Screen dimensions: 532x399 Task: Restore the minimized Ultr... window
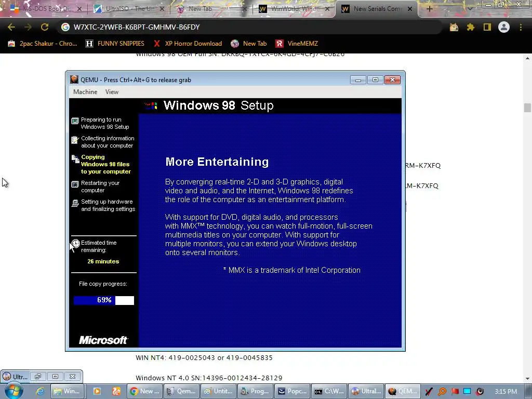(37, 376)
